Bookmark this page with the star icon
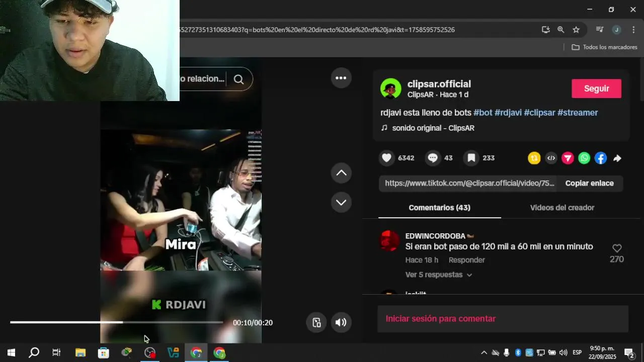644x362 pixels. [x=576, y=30]
